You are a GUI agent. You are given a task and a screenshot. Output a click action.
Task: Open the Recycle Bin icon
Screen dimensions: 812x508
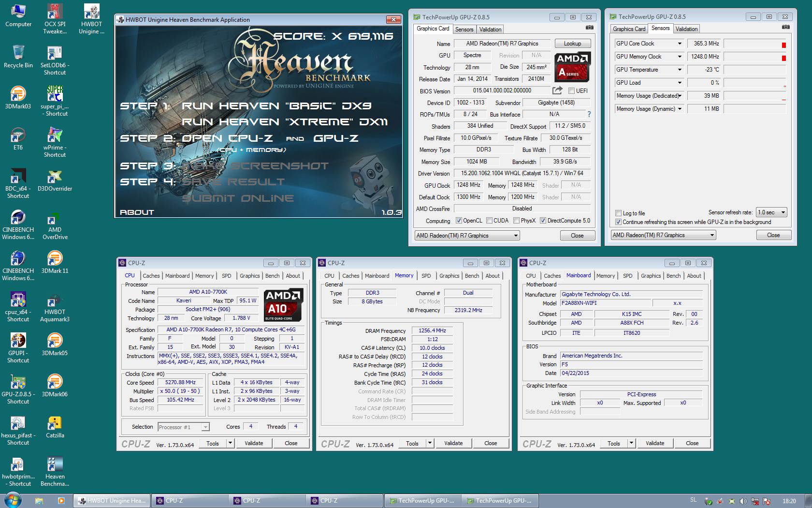[18, 57]
